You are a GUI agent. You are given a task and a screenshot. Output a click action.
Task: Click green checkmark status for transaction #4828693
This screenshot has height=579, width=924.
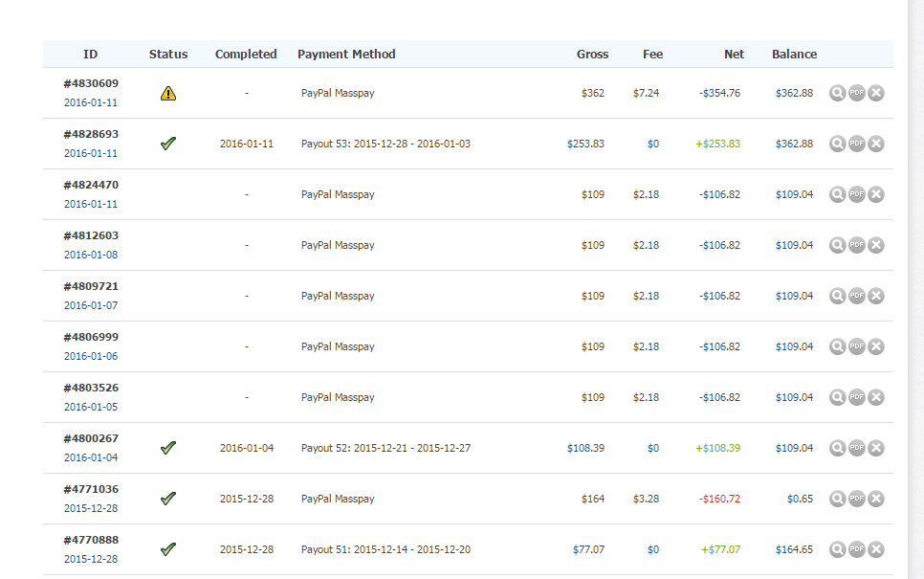pos(168,144)
